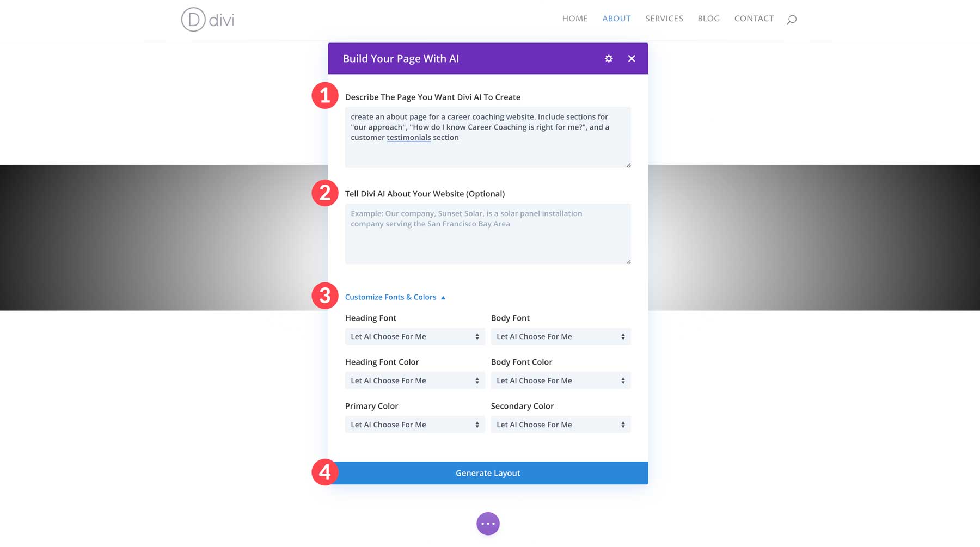
Task: Click the Tell Divi AI About Your Website field
Action: [488, 233]
